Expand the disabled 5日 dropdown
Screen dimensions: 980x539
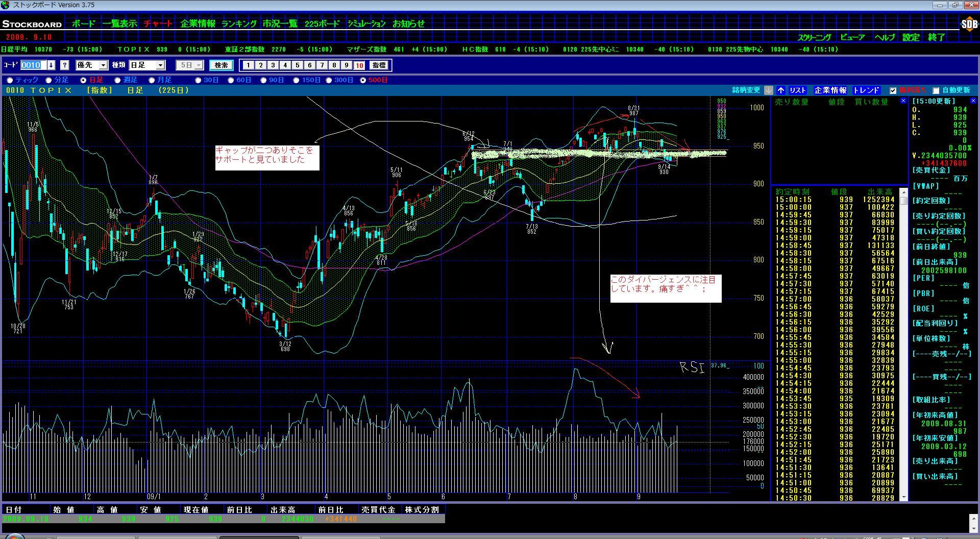point(199,65)
